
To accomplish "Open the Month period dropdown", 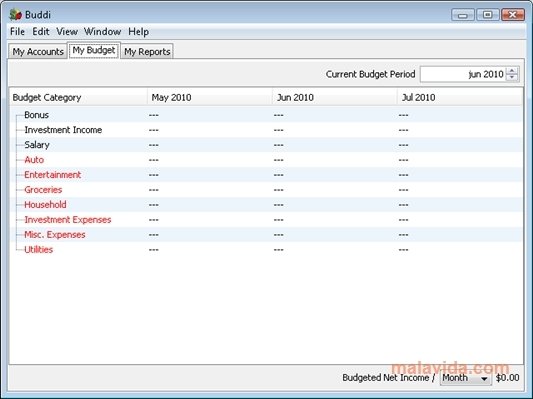I will pyautogui.click(x=465, y=378).
